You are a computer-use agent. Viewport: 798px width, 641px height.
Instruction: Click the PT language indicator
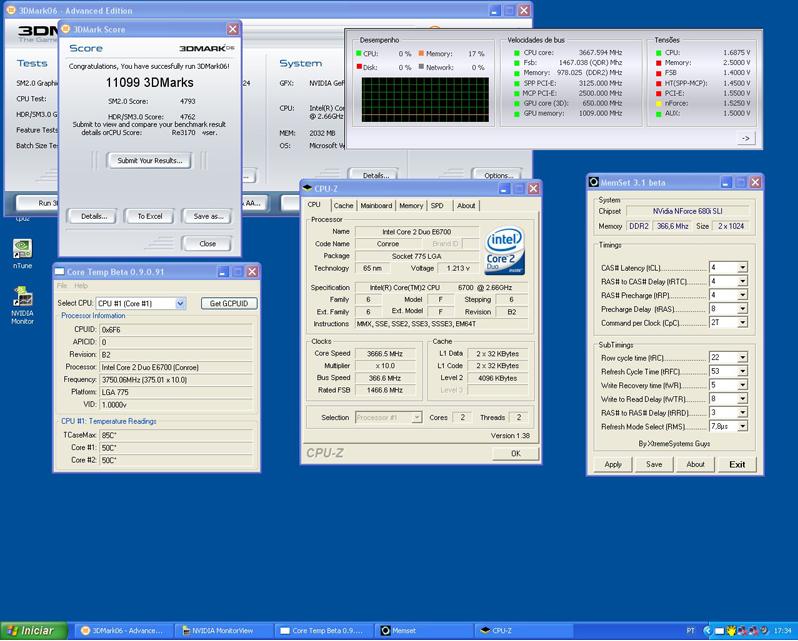(x=690, y=631)
